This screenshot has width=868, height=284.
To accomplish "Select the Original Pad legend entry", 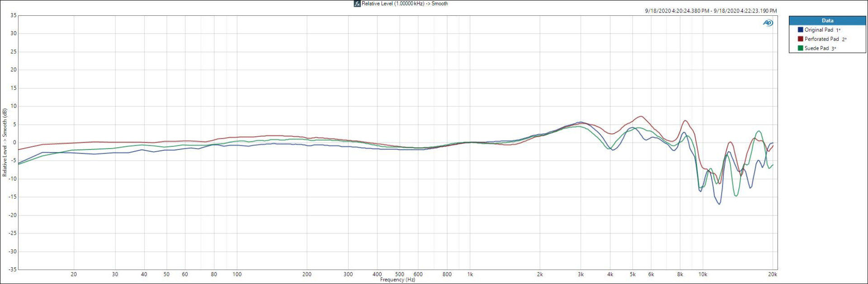I will [x=818, y=30].
